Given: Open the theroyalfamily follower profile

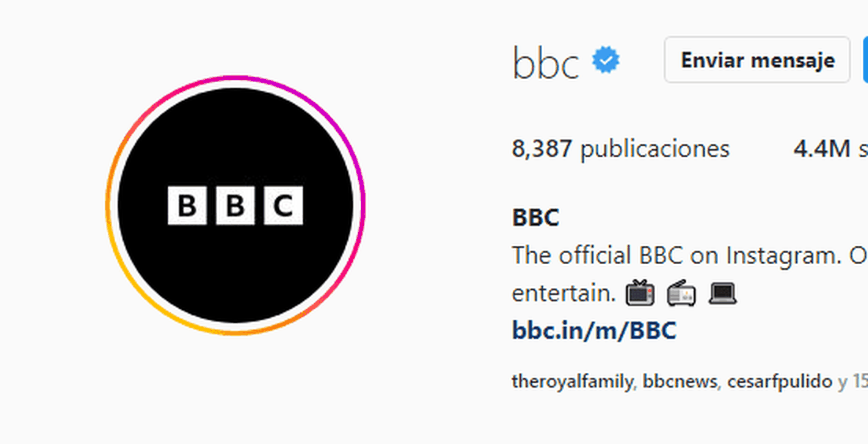Looking at the screenshot, I should pos(572,382).
